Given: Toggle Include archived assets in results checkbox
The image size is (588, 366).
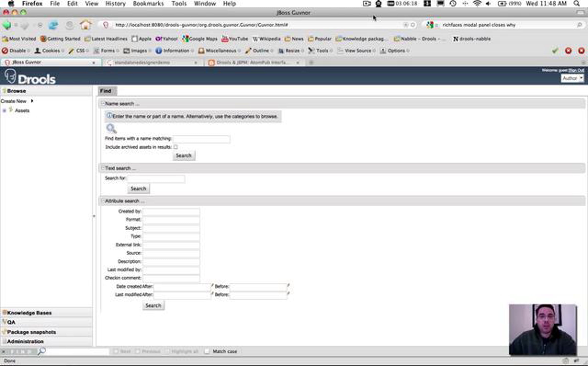Looking at the screenshot, I should [x=176, y=147].
